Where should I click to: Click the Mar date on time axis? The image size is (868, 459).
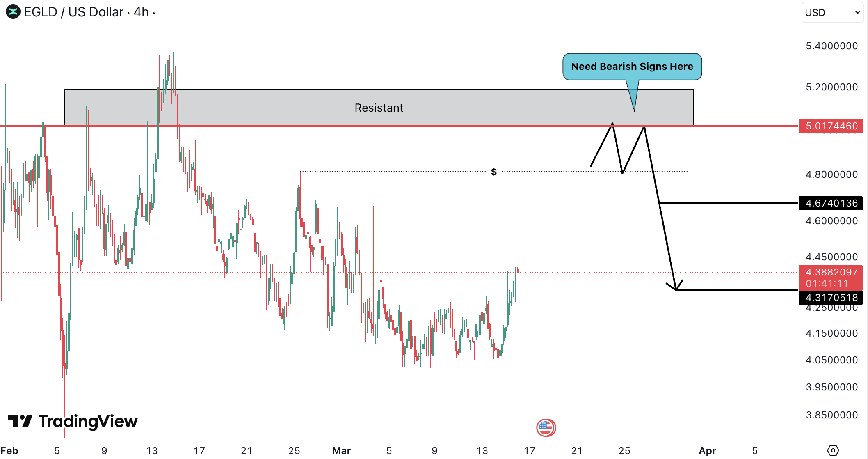point(341,451)
